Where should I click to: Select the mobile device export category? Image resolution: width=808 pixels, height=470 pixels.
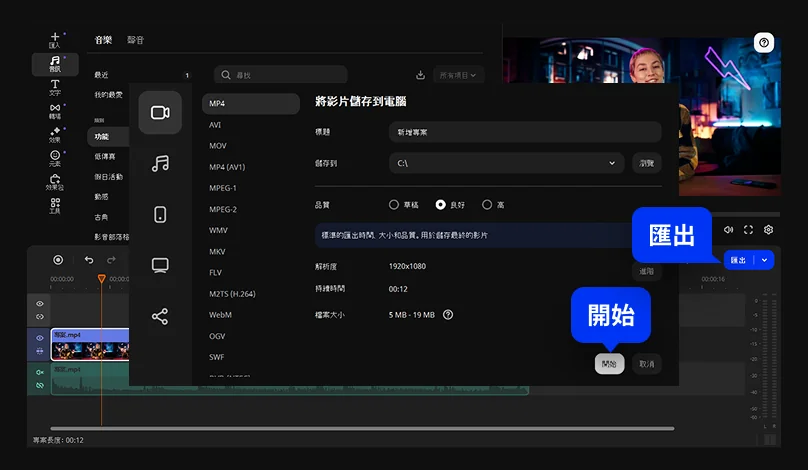pos(160,214)
